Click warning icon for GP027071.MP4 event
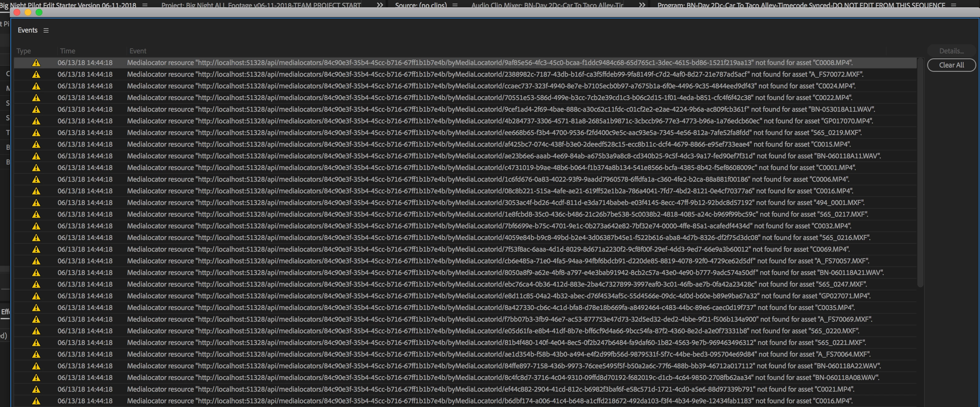This screenshot has height=407, width=980. (x=36, y=296)
